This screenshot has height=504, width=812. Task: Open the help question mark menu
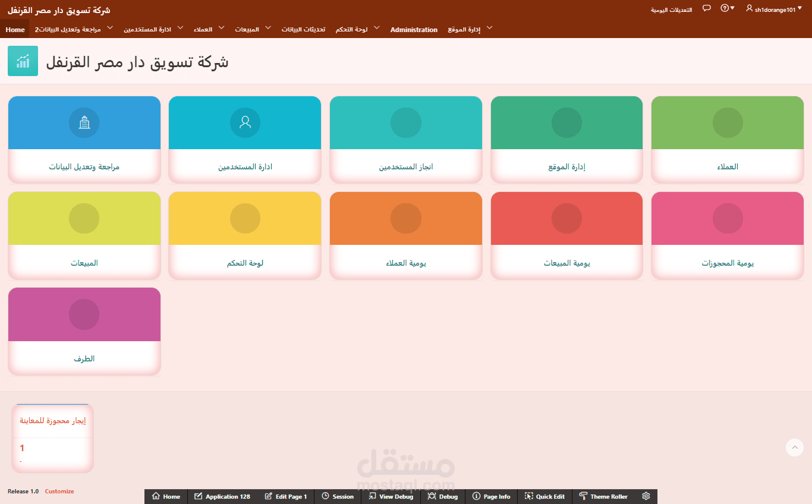728,8
